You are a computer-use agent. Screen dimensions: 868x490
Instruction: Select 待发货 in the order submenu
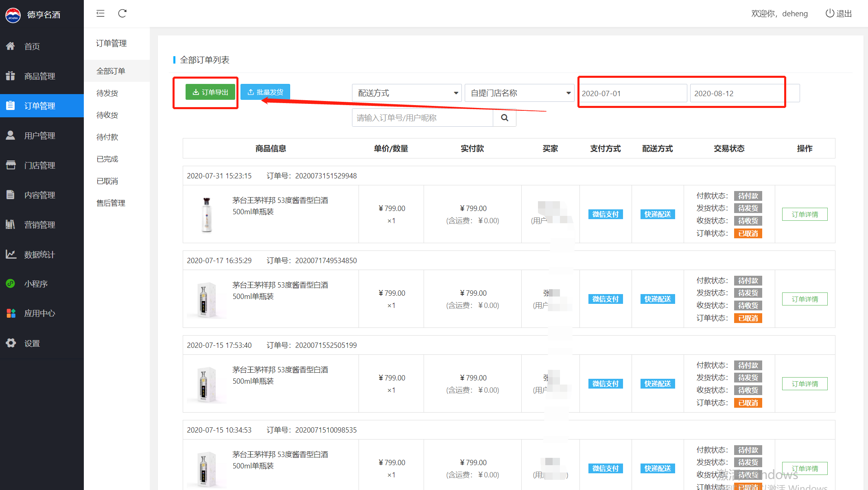point(117,93)
